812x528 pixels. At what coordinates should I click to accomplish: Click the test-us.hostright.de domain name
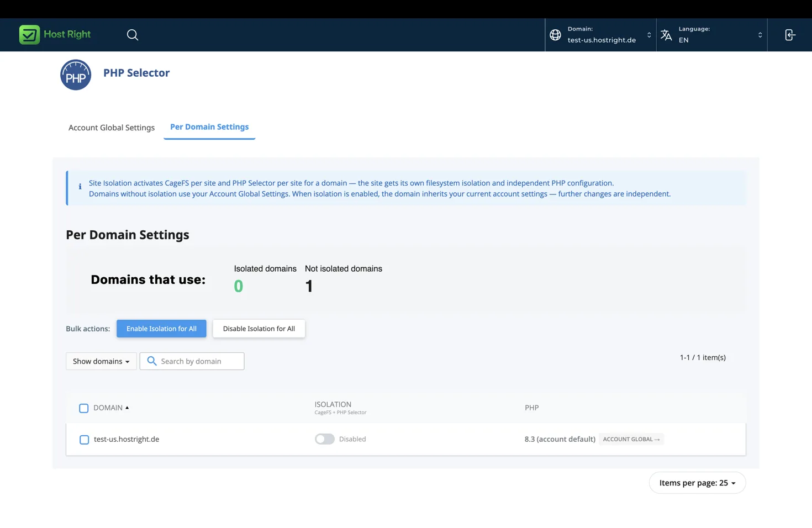pyautogui.click(x=126, y=439)
